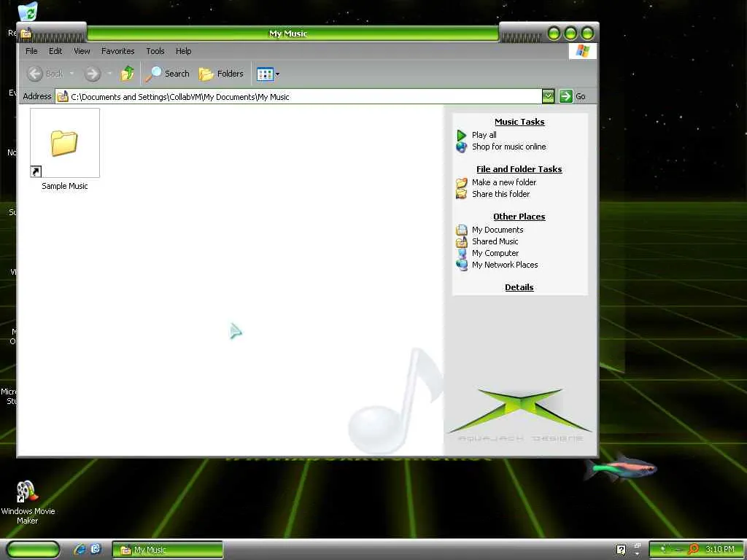Toggle the Folders pane button
Viewport: 747px width, 560px height.
coord(221,74)
